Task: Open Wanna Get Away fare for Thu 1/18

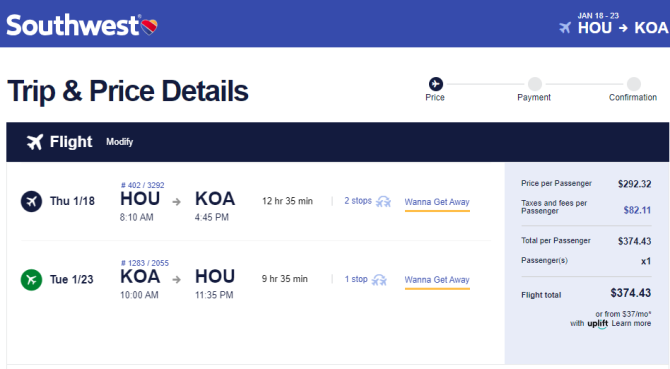Action: pyautogui.click(x=437, y=202)
